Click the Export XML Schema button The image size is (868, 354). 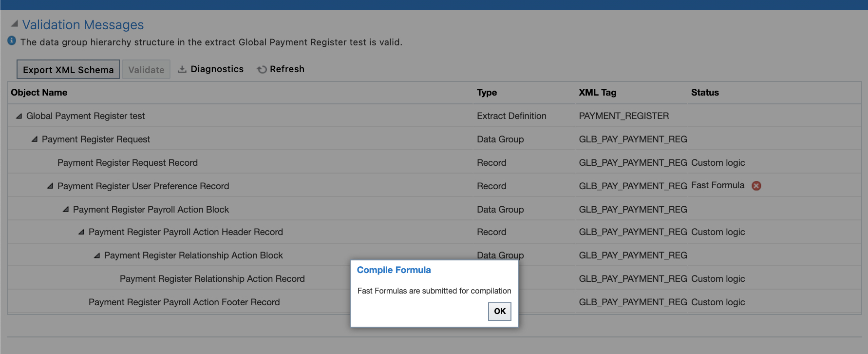pos(68,70)
